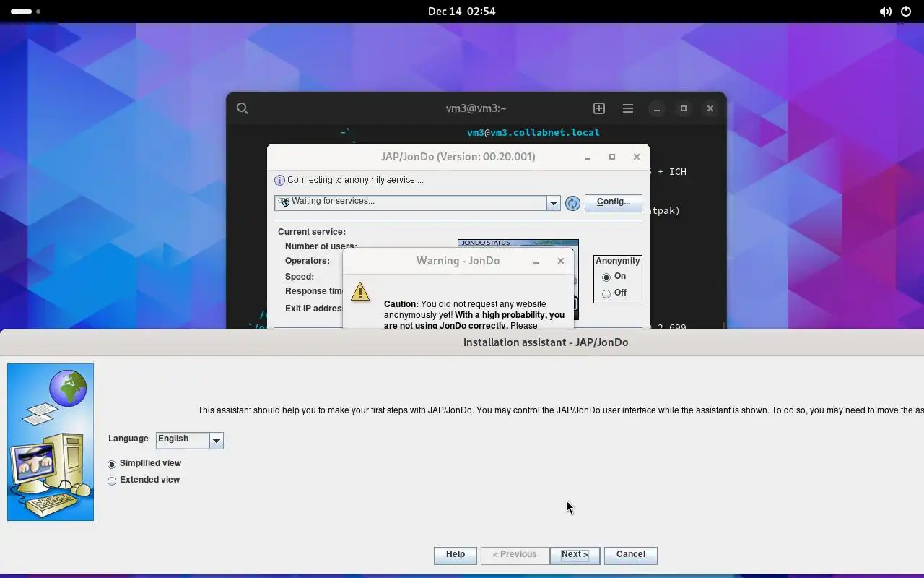Viewport: 924px width, 578px height.
Task: Minimize the terminal window
Action: point(657,108)
